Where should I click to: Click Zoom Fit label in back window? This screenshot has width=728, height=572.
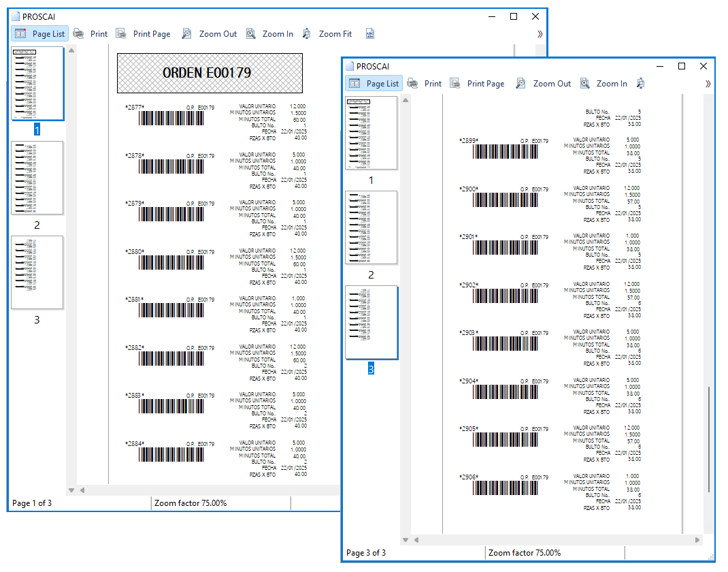click(335, 34)
